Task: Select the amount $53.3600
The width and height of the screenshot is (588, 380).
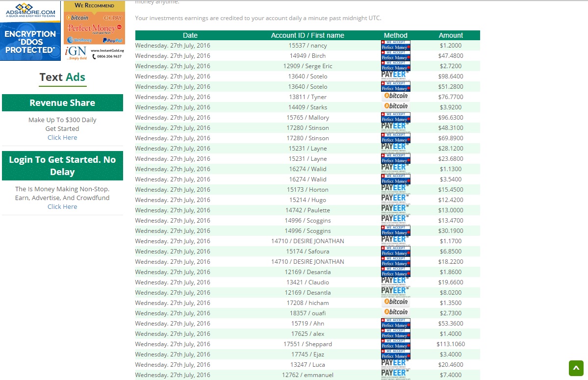Action: tap(451, 324)
